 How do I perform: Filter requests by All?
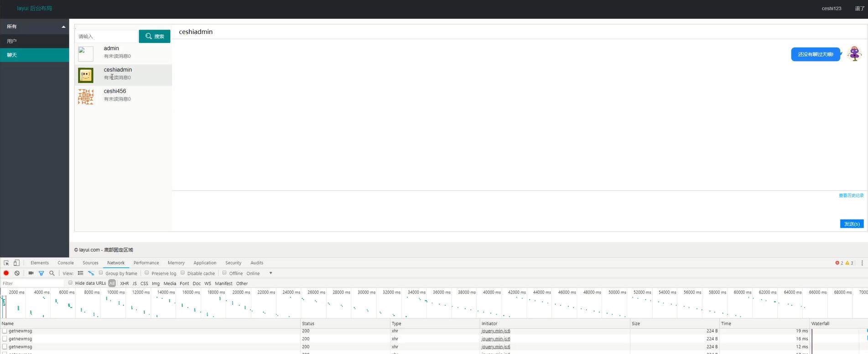point(112,283)
